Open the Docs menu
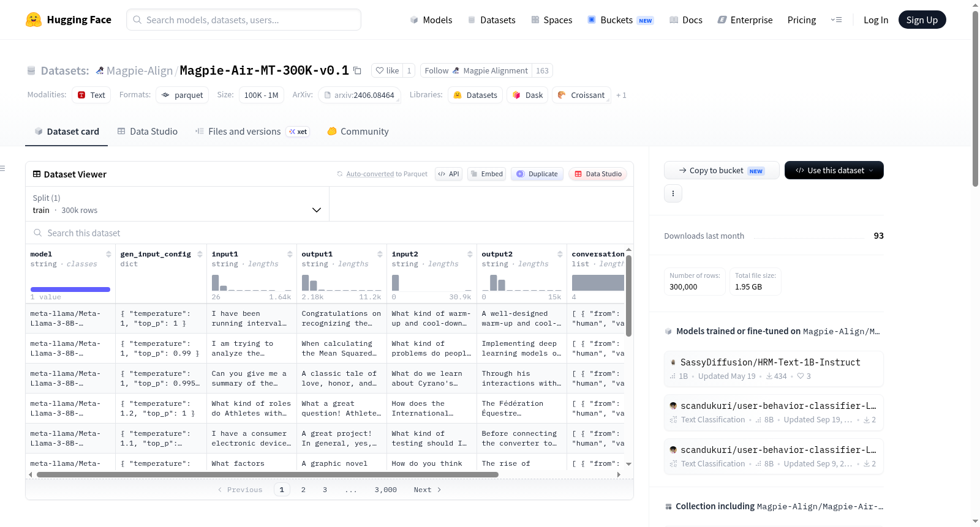980x527 pixels. point(686,20)
